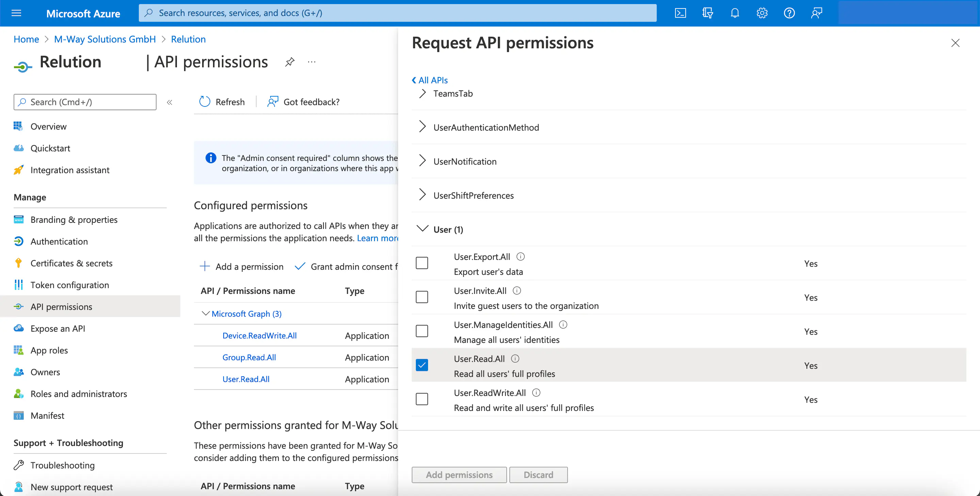980x496 pixels.
Task: Uncheck the User.Read.All permission checkbox
Action: coord(422,365)
